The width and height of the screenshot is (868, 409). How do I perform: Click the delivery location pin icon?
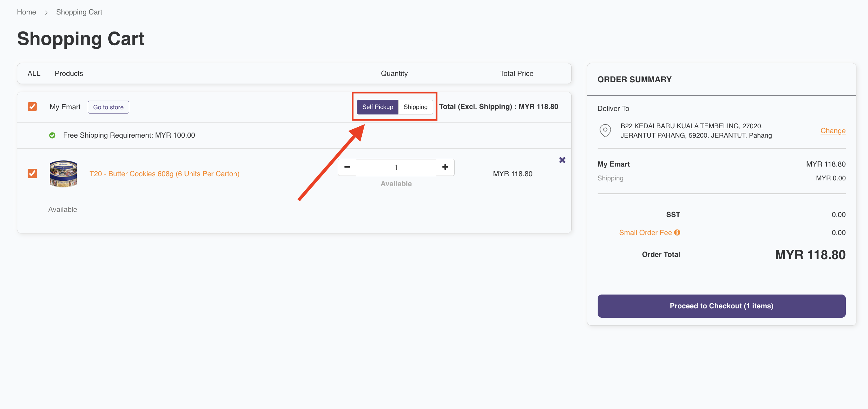(605, 130)
